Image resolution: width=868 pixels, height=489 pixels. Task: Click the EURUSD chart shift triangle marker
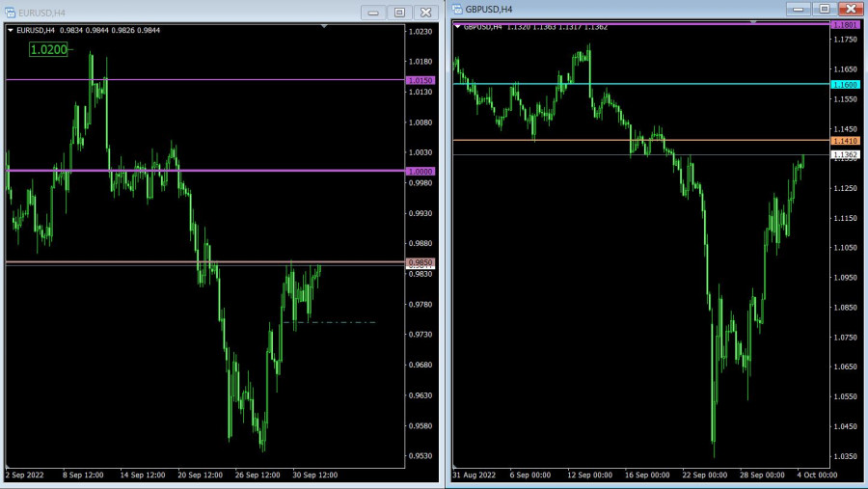pos(324,27)
